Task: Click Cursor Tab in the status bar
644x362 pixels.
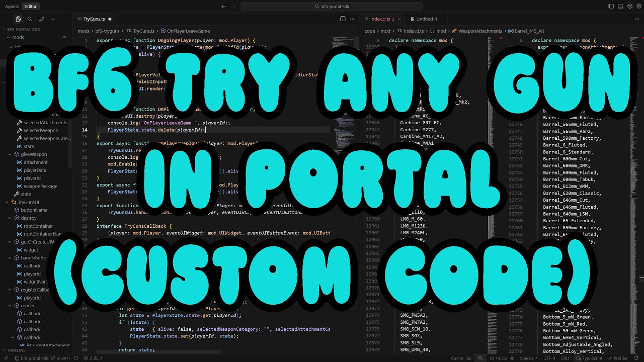Action: (461, 358)
